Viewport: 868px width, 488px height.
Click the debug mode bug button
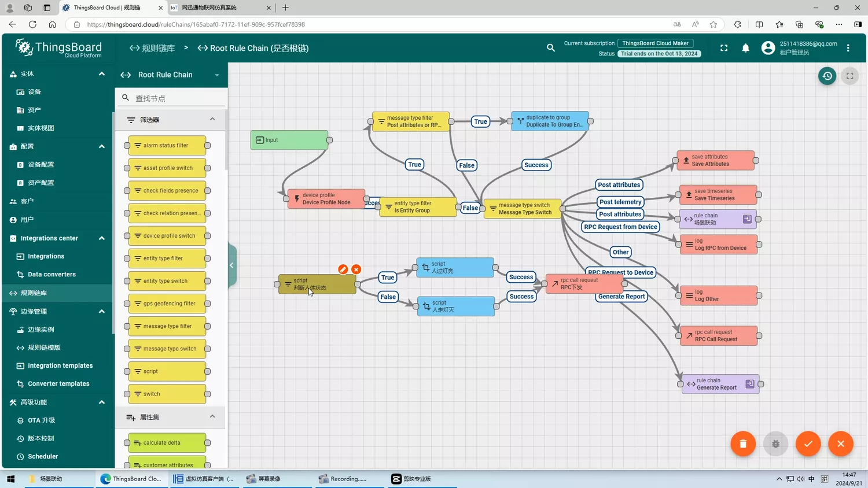tap(775, 443)
